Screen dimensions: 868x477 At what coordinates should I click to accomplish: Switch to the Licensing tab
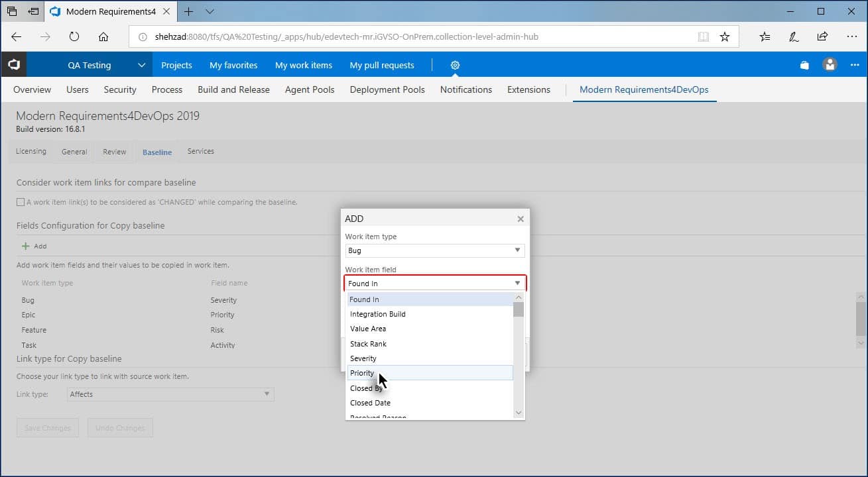(31, 151)
